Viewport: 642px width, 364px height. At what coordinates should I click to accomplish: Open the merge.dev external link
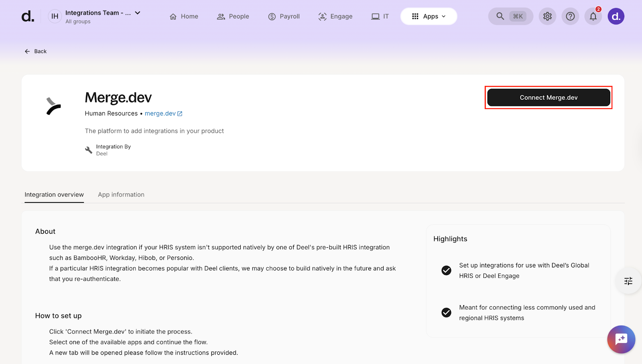click(x=163, y=113)
